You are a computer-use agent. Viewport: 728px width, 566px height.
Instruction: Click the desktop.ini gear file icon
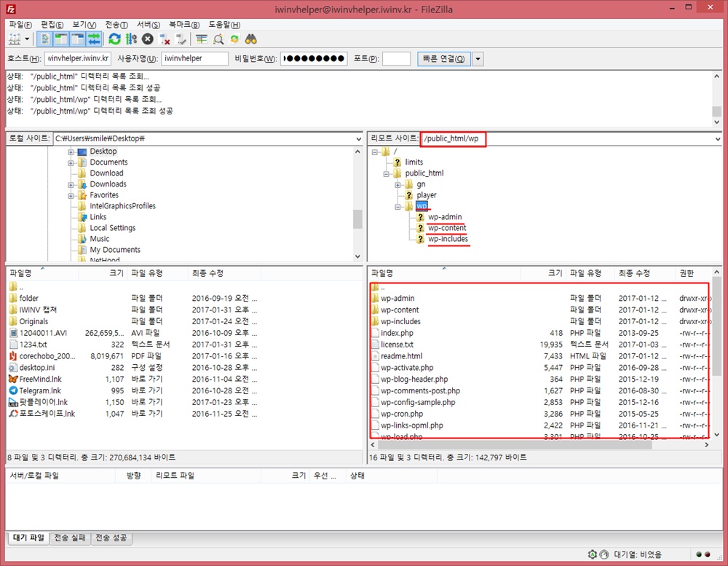pyautogui.click(x=13, y=368)
